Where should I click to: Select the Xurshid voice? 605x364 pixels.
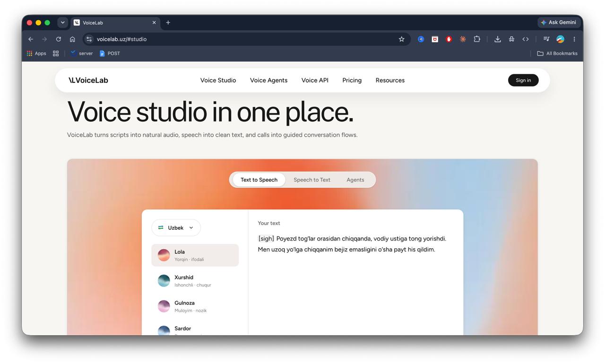click(x=195, y=281)
